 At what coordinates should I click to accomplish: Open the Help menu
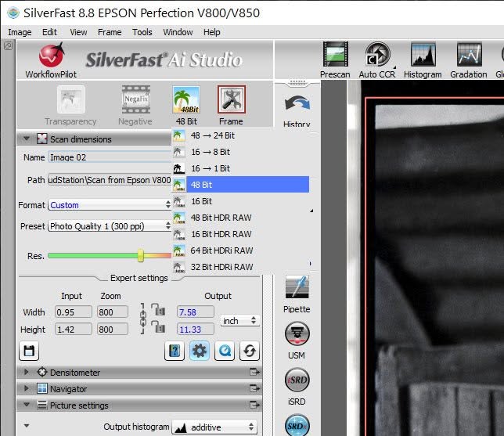pos(212,32)
